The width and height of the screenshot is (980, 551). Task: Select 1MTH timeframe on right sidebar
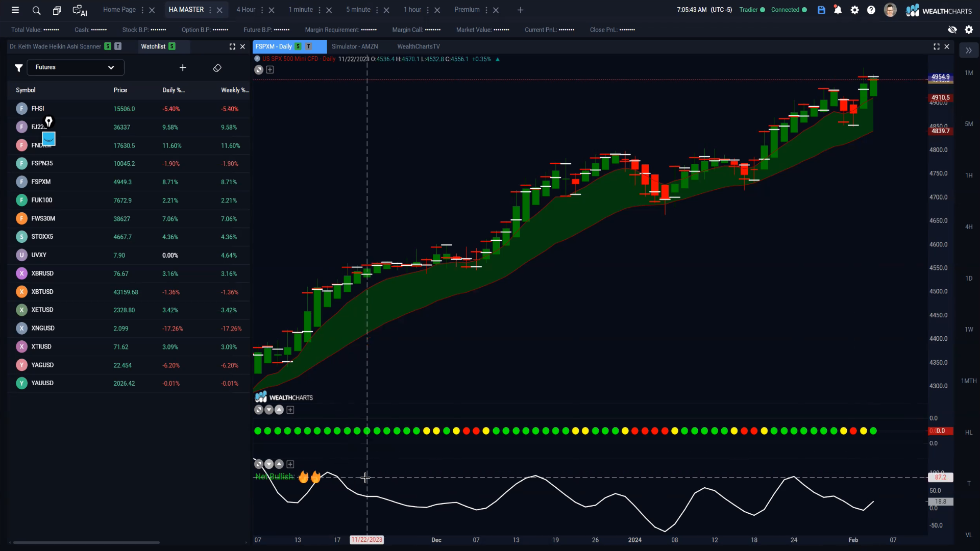click(969, 381)
